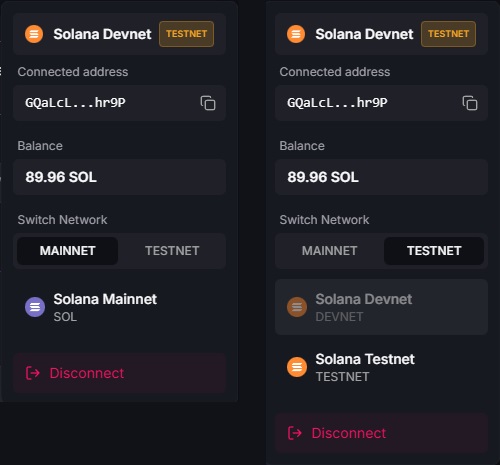Click orange Solana Devnet logo in right panel header
The width and height of the screenshot is (500, 465).
click(296, 34)
